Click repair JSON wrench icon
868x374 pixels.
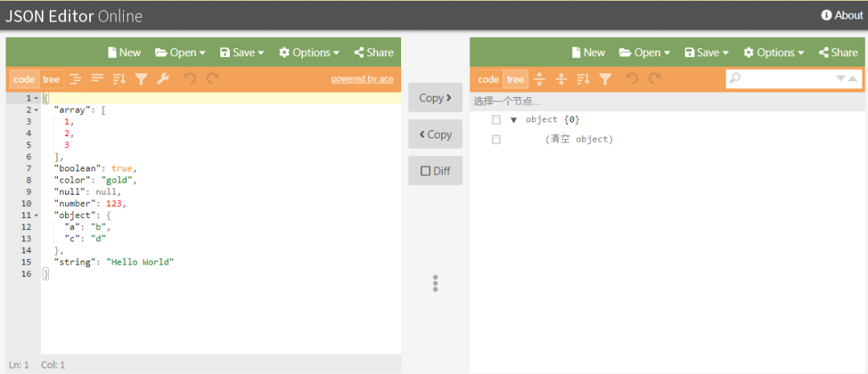click(x=162, y=80)
